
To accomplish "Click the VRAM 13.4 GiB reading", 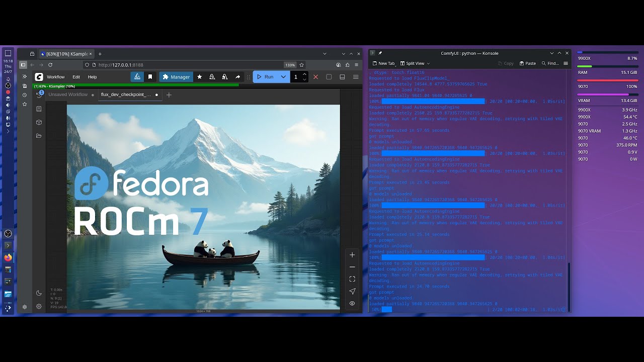I will pos(629,101).
